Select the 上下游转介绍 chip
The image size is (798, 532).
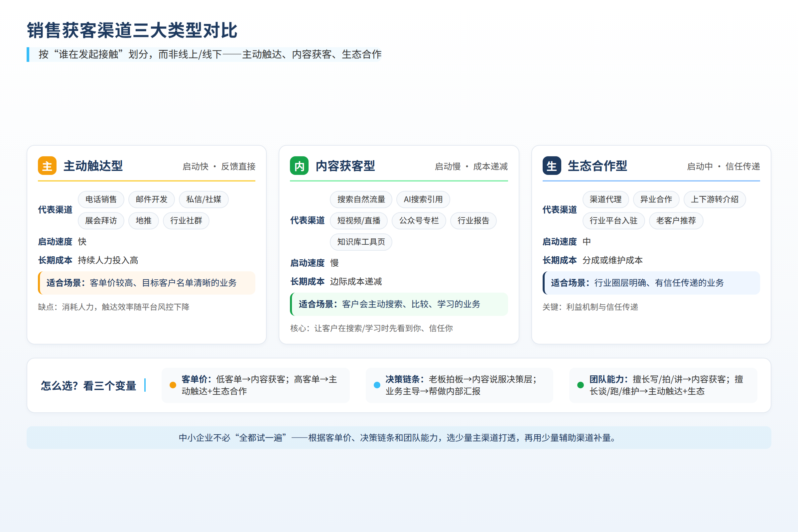coord(715,199)
